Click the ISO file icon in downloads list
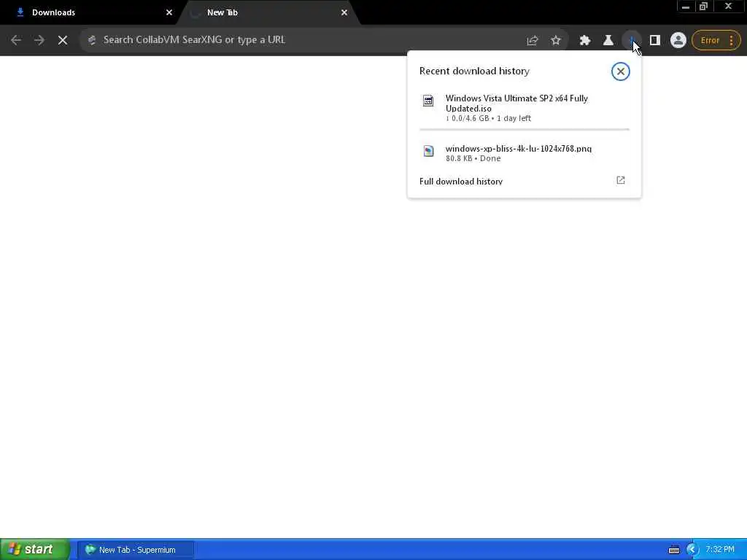The height and width of the screenshot is (560, 747). (428, 101)
